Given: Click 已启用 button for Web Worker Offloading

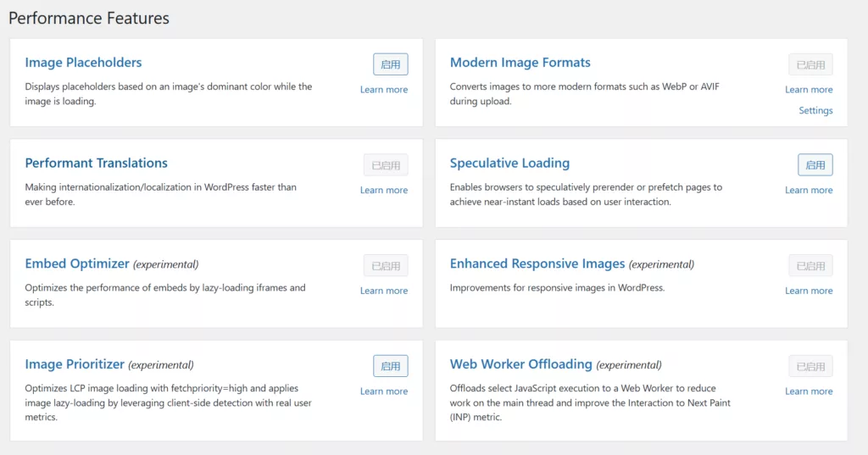Looking at the screenshot, I should tap(810, 366).
